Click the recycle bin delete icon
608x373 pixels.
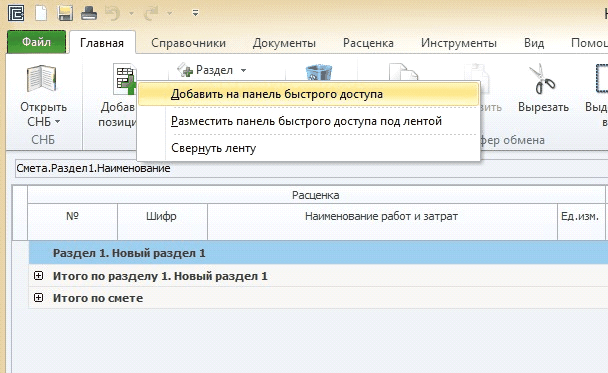pos(319,73)
